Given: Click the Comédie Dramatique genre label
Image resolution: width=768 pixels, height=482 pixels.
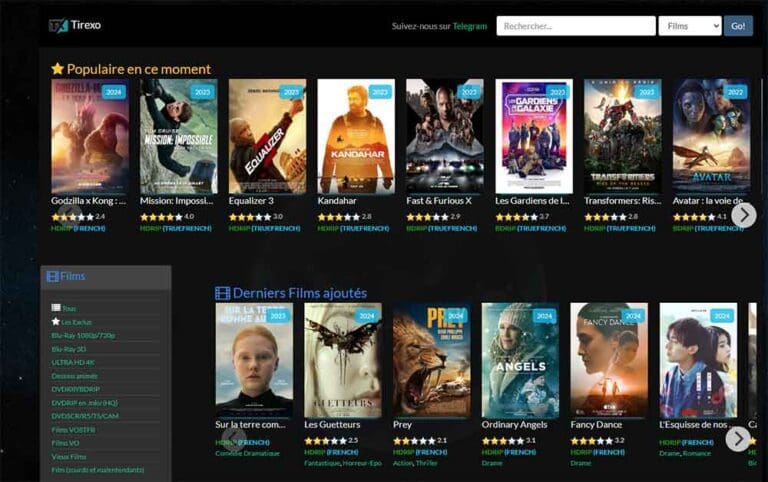Looking at the screenshot, I should click(x=247, y=453).
